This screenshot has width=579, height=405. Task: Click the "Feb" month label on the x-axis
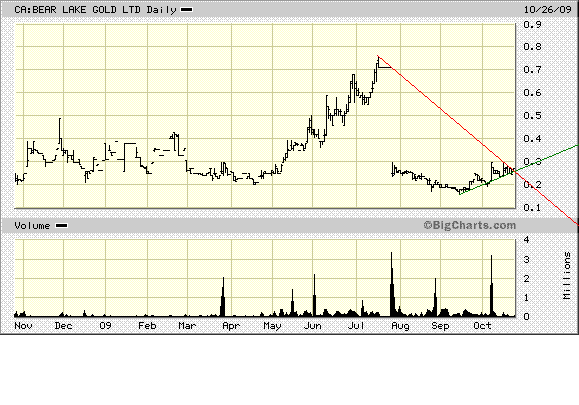pyautogui.click(x=147, y=326)
